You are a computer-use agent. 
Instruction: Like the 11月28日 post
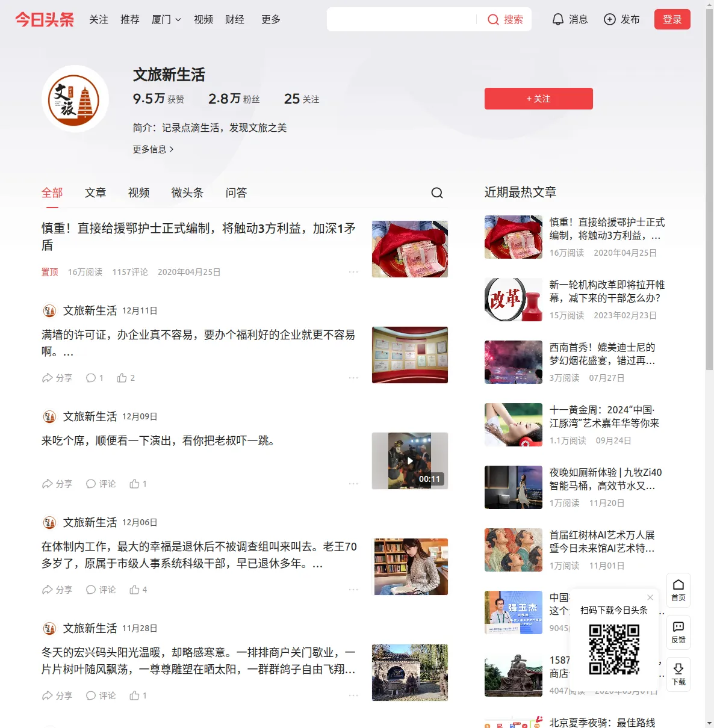[x=138, y=696]
